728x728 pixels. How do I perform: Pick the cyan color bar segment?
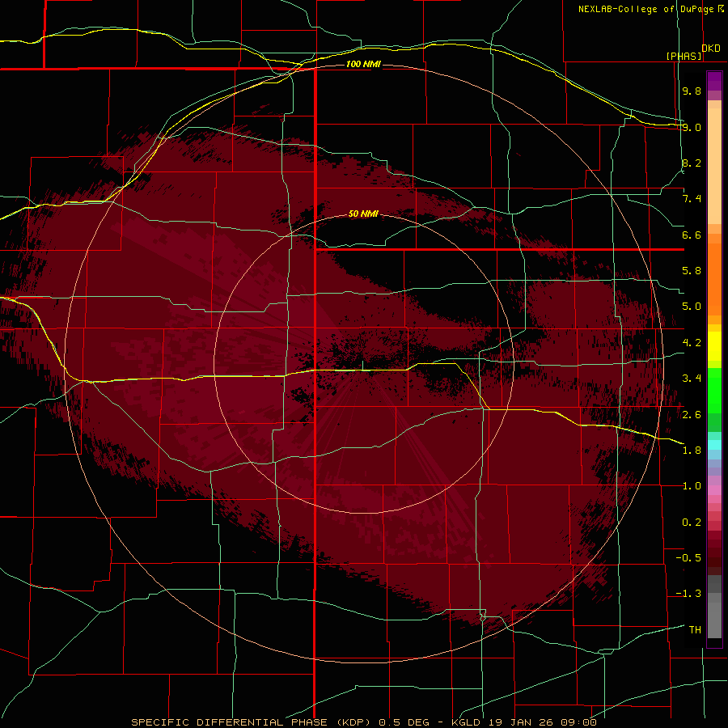click(x=714, y=445)
